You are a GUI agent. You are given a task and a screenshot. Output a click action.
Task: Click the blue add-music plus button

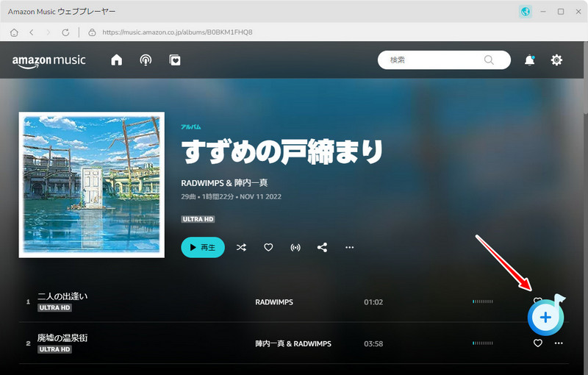[545, 317]
